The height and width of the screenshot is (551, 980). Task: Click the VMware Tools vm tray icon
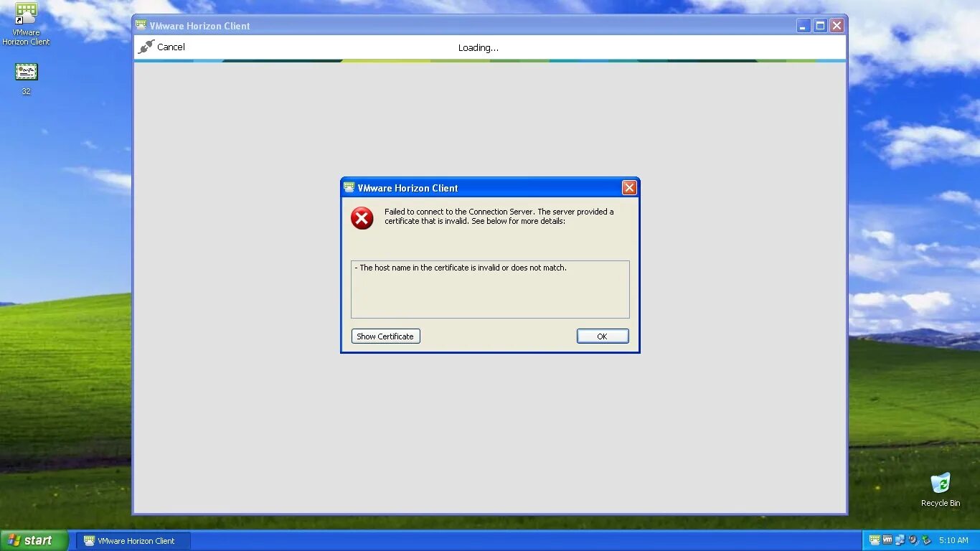[x=887, y=540]
